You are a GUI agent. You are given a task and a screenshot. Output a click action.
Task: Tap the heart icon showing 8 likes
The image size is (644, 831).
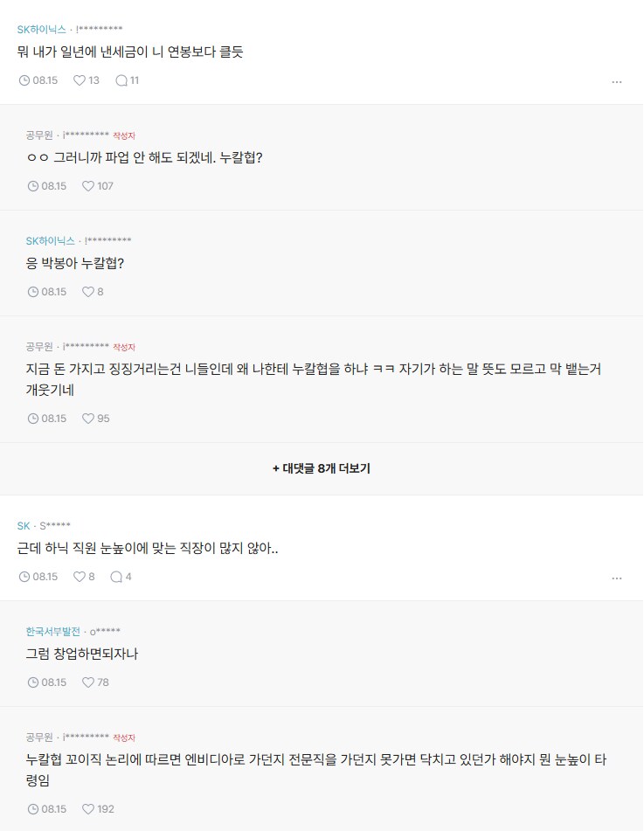[x=87, y=292]
